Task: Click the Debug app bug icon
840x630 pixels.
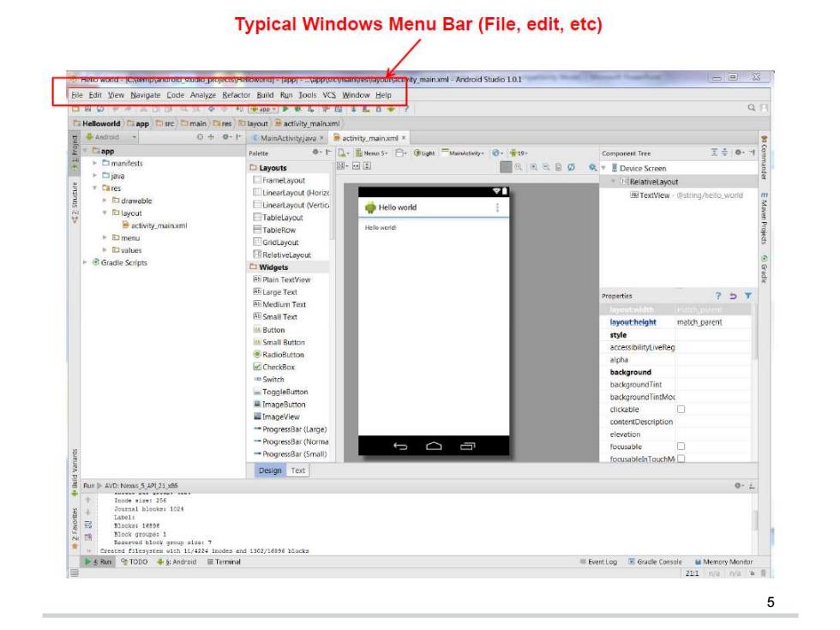Action: click(298, 109)
